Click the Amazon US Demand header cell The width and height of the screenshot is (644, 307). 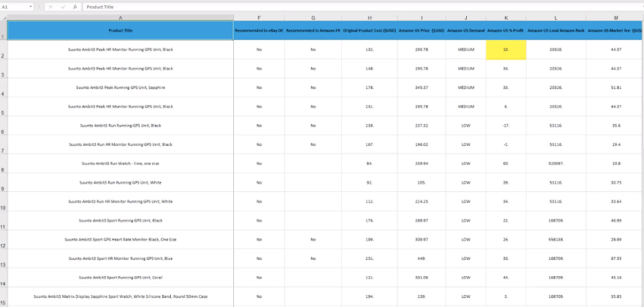click(466, 30)
